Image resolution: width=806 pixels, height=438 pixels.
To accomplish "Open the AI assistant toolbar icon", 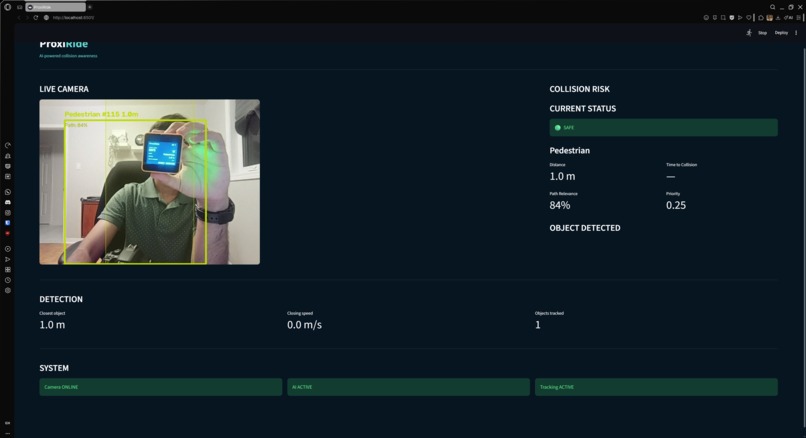I will coord(789,17).
